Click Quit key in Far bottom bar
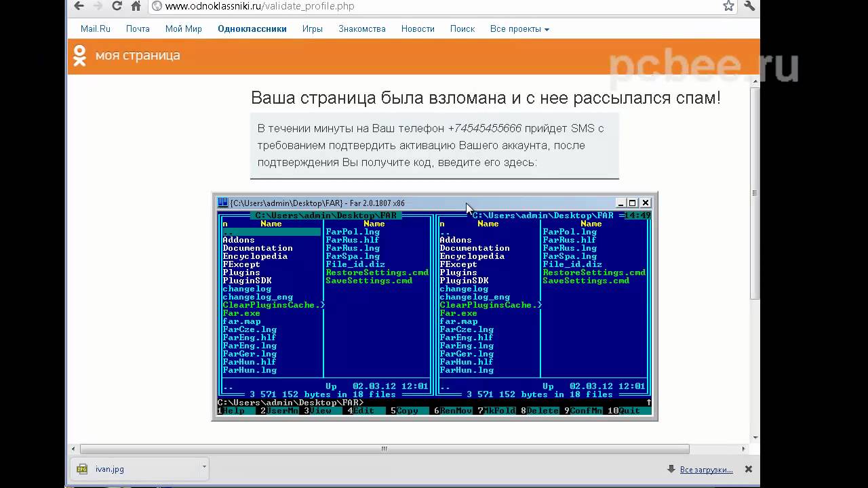 (x=629, y=411)
